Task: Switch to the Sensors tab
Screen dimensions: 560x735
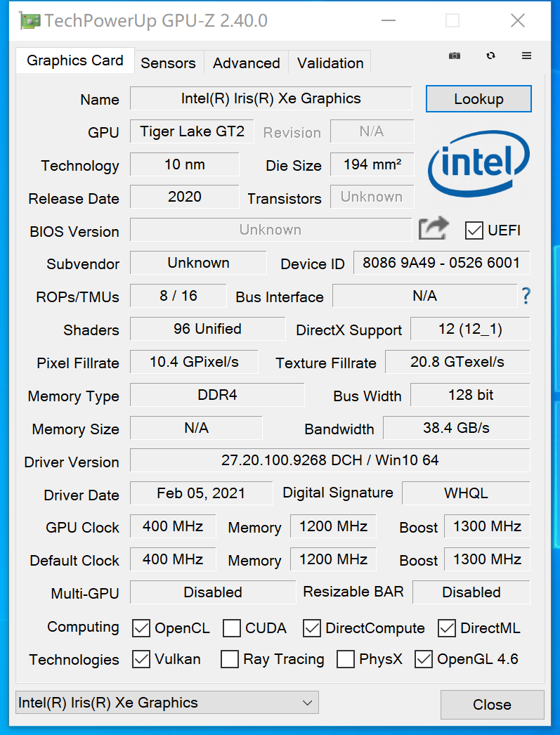Action: tap(168, 63)
